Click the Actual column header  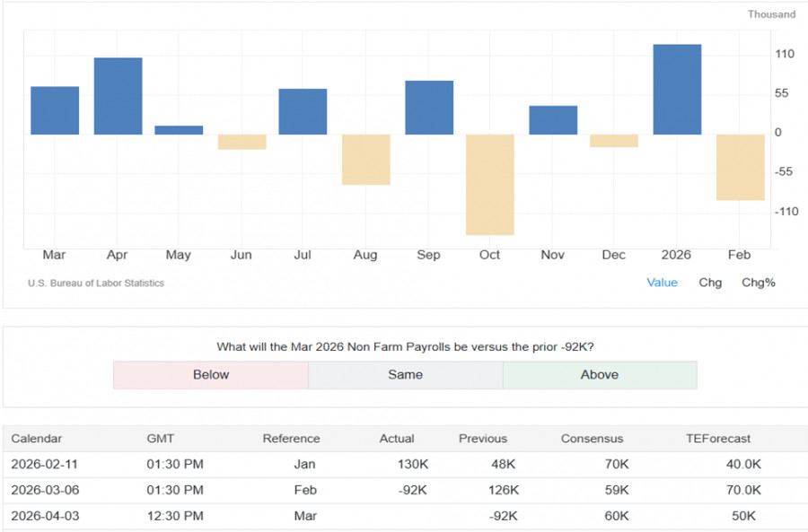coord(397,439)
